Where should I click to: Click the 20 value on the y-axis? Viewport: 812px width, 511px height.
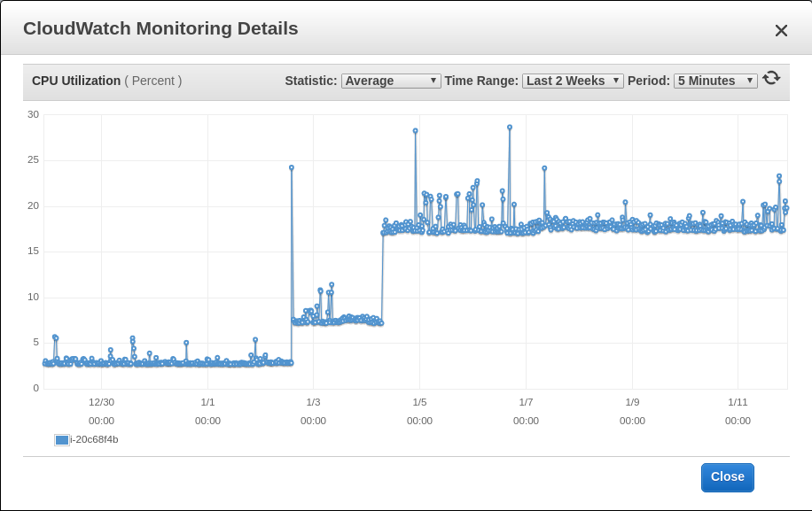click(33, 205)
